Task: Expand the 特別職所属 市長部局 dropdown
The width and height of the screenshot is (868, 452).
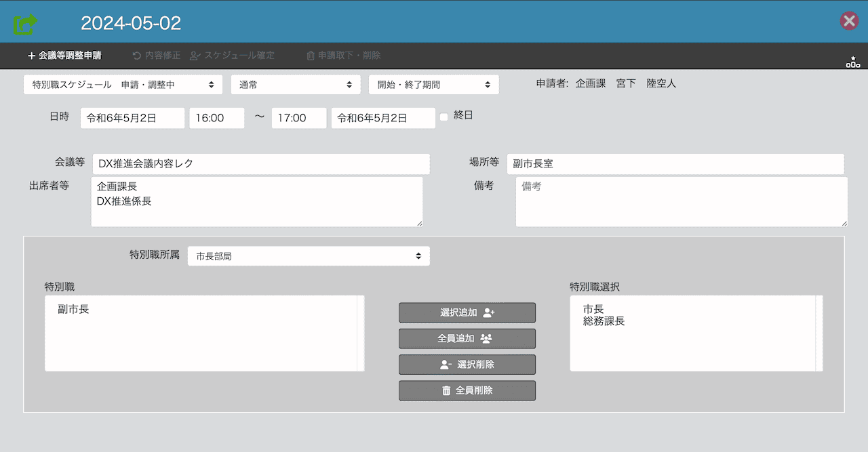Action: [308, 256]
